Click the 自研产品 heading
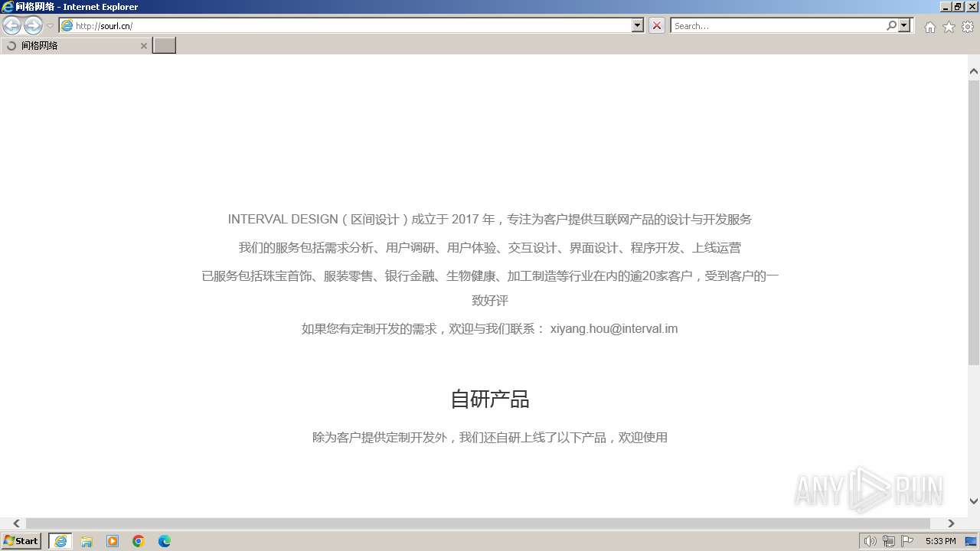The height and width of the screenshot is (551, 980). coord(490,399)
